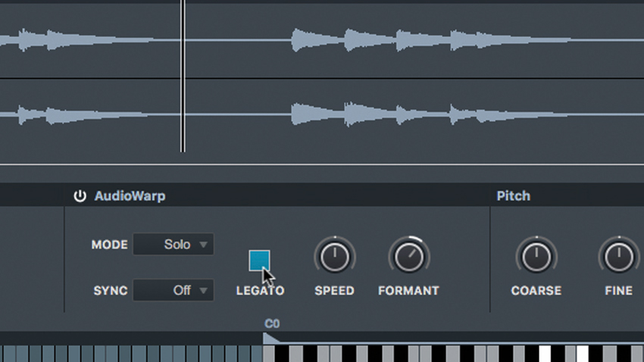Click the first light key at C0
The width and height of the screenshot is (644, 362).
tap(269, 354)
